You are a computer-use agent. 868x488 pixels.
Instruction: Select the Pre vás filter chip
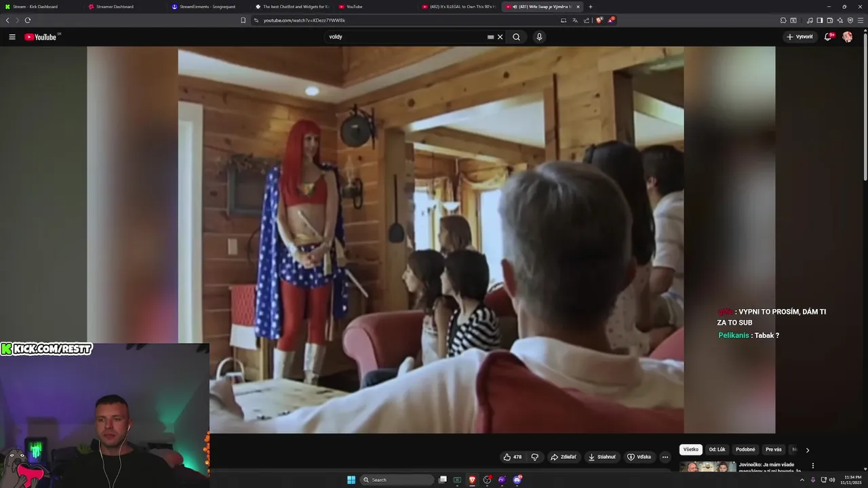pyautogui.click(x=774, y=449)
